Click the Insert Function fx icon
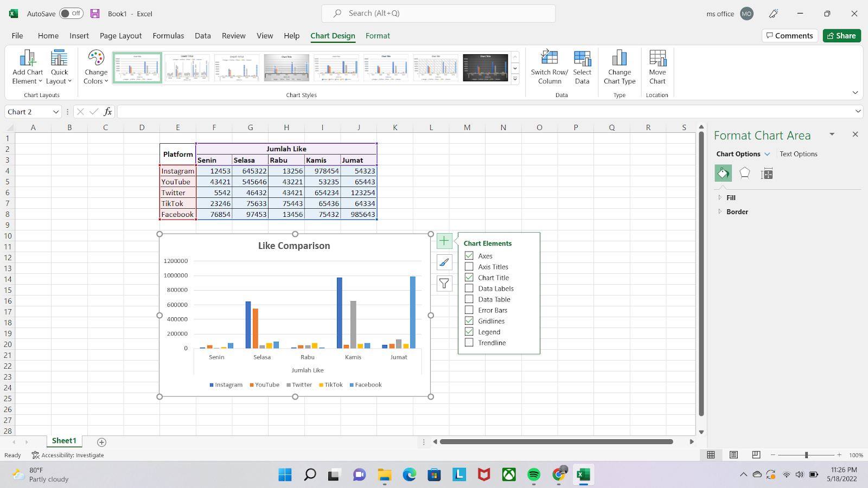The image size is (868, 488). [108, 112]
